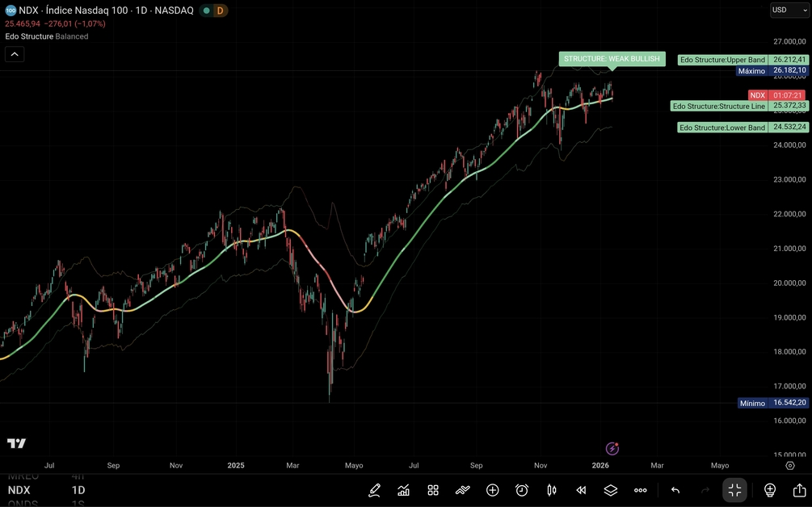Click the add symbol plus circle icon

493,490
